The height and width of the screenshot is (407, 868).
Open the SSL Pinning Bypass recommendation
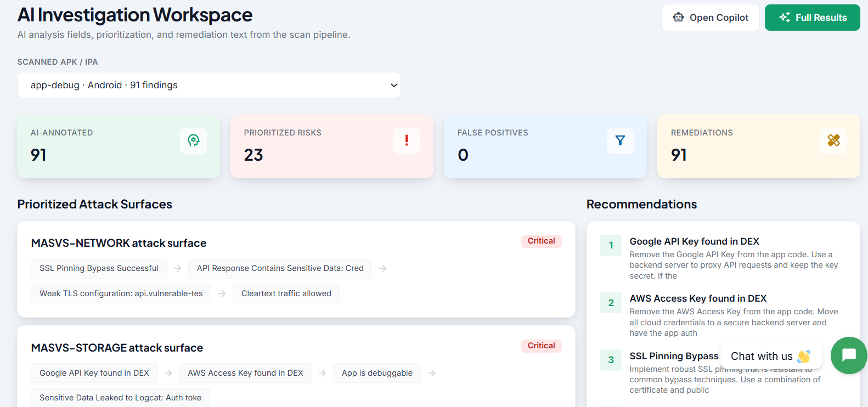(674, 356)
